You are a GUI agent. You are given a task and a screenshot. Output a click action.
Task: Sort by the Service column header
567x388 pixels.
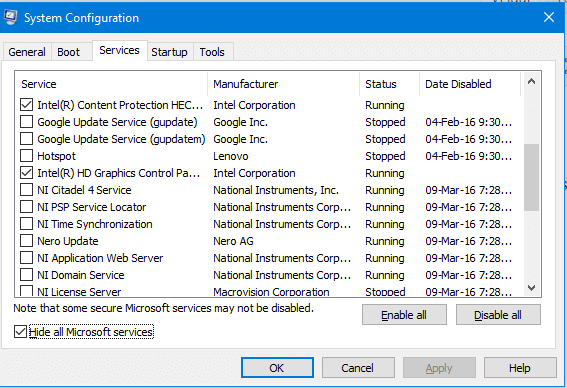coord(111,84)
